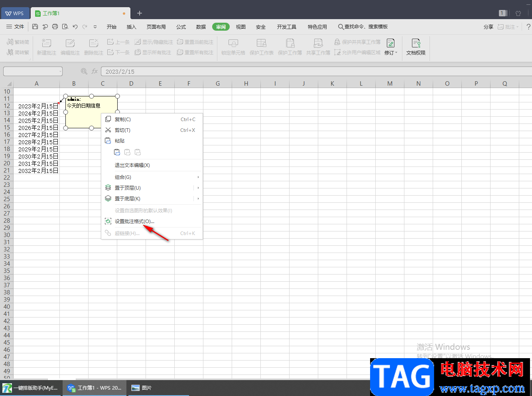Viewport: 532px width, 396px height.
Task: Open Print Preview from quick access toolbar
Action: pos(65,27)
